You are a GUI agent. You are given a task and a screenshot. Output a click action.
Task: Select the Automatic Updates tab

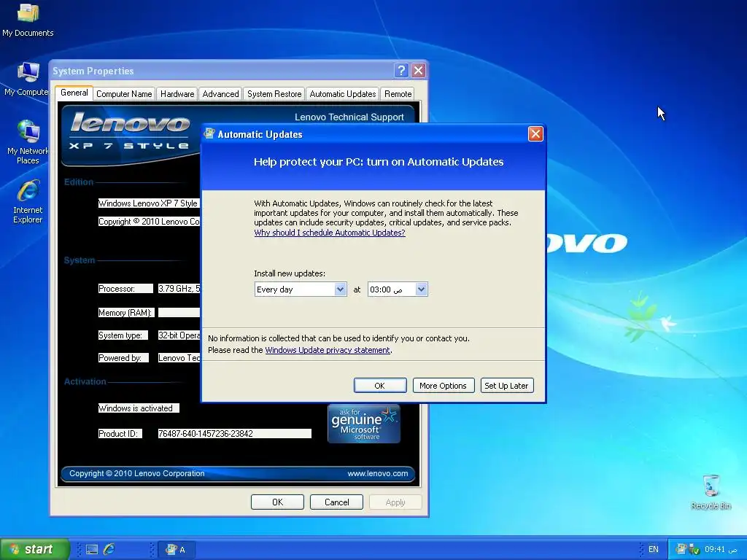point(343,94)
